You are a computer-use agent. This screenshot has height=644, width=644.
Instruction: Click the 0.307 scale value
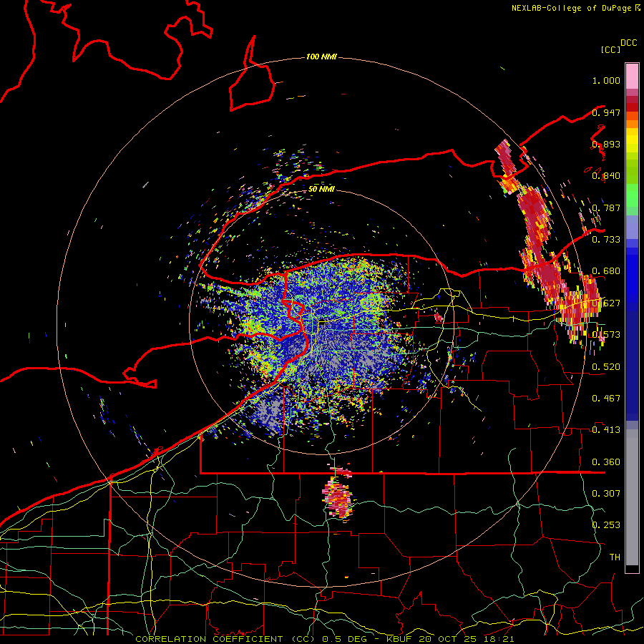(606, 493)
